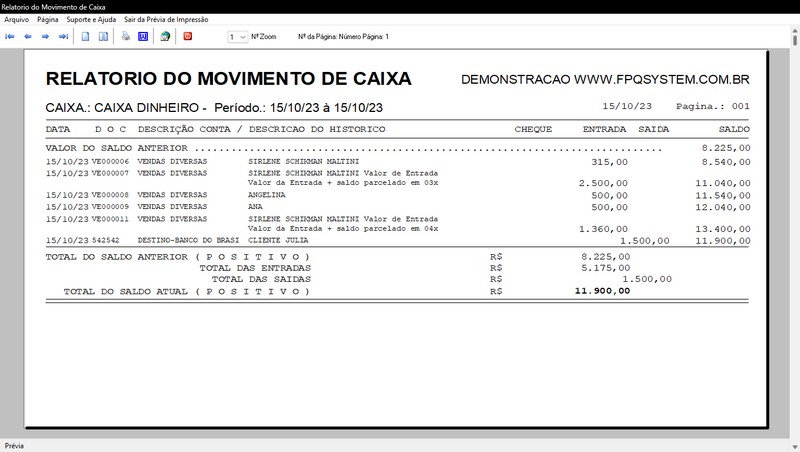
Task: Click the globe and envelope email icon
Action: pyautogui.click(x=165, y=36)
